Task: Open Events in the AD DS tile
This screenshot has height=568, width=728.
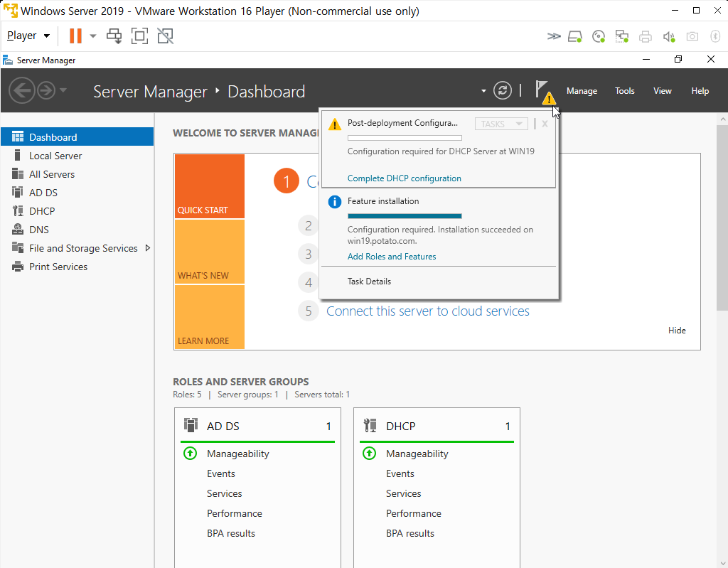Action: pyautogui.click(x=221, y=473)
